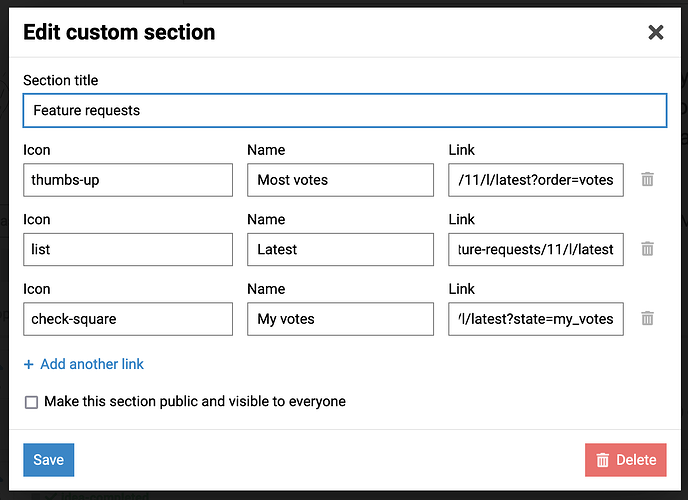The width and height of the screenshot is (688, 500).
Task: Edit the list icon field
Action: (x=128, y=250)
